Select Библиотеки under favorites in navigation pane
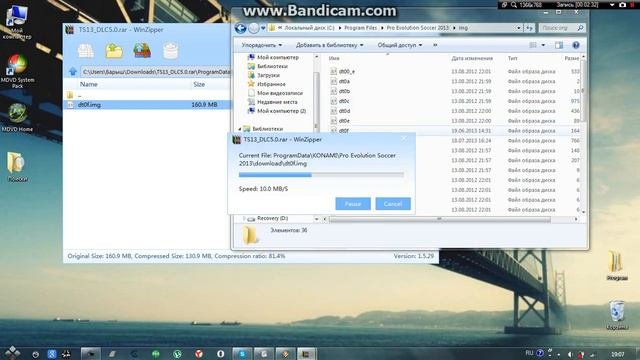 pos(272,67)
